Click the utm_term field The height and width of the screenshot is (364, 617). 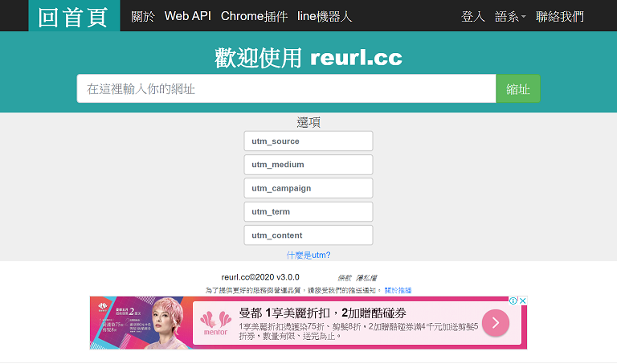pyautogui.click(x=308, y=211)
